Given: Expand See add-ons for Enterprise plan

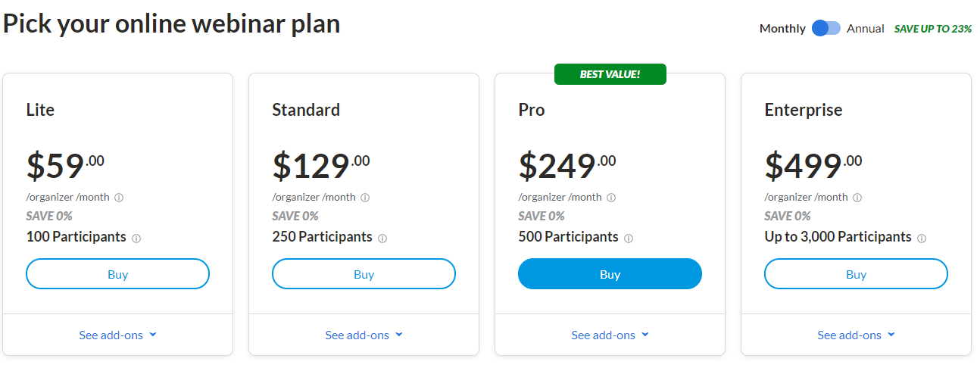Looking at the screenshot, I should (x=857, y=335).
